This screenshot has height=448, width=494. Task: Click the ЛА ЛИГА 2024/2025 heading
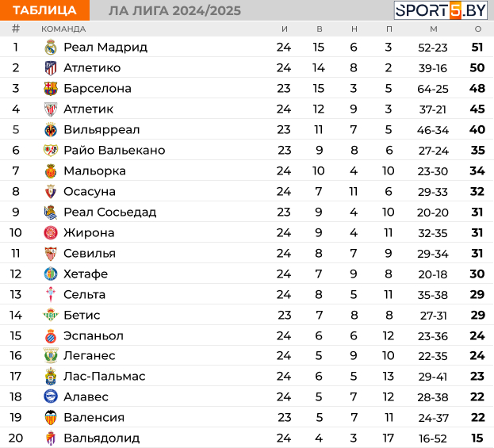[x=174, y=11]
